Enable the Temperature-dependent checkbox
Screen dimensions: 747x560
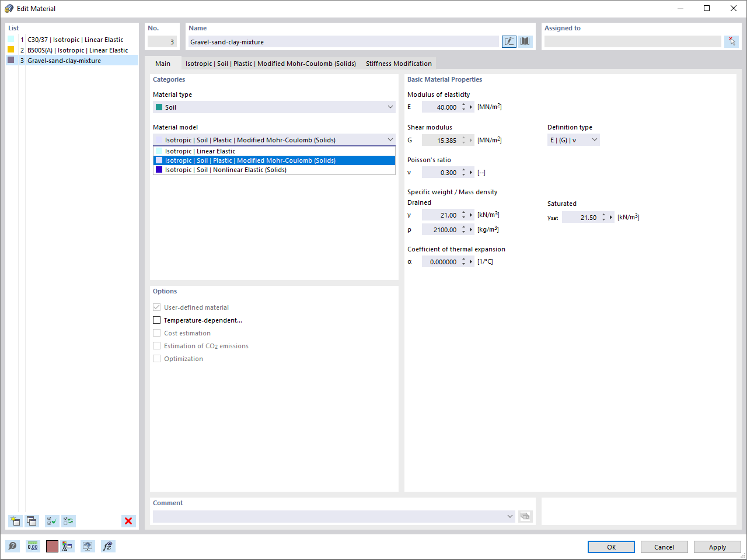[x=156, y=320]
